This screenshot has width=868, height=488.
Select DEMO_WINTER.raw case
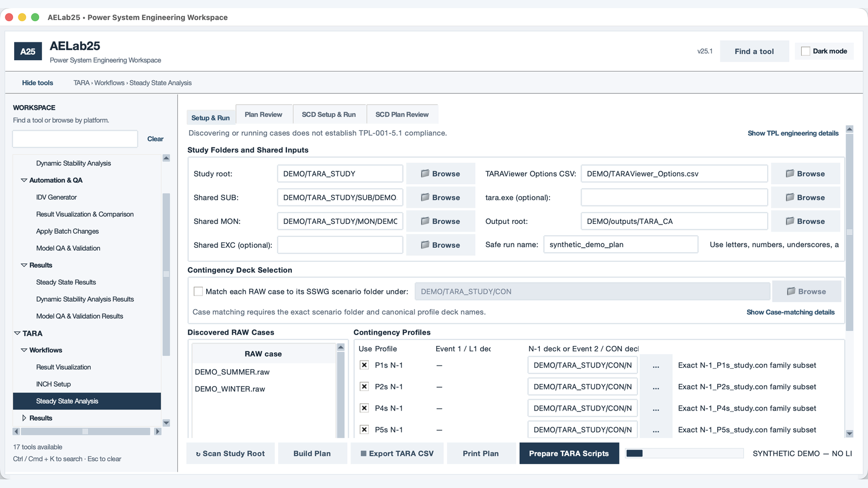click(264, 389)
